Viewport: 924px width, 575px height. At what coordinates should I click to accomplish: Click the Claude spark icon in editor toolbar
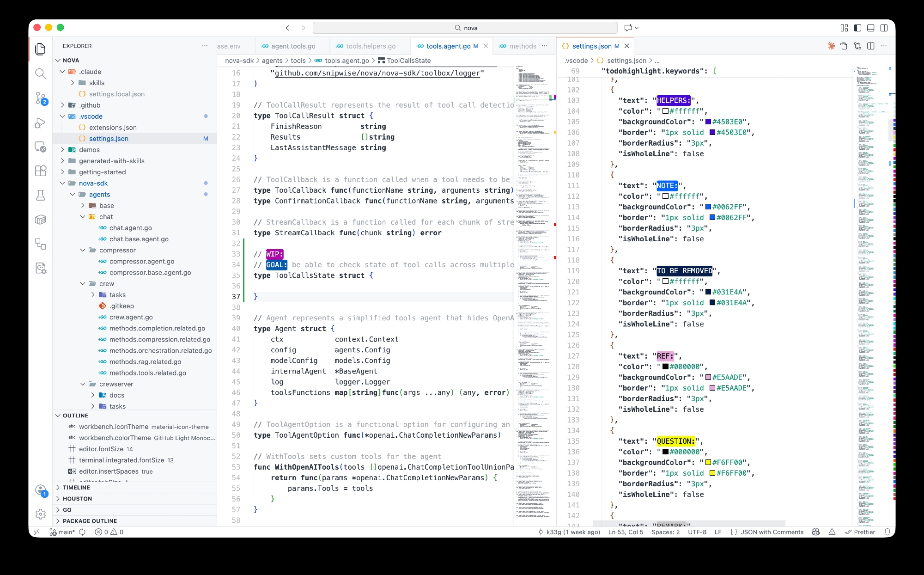tap(831, 46)
